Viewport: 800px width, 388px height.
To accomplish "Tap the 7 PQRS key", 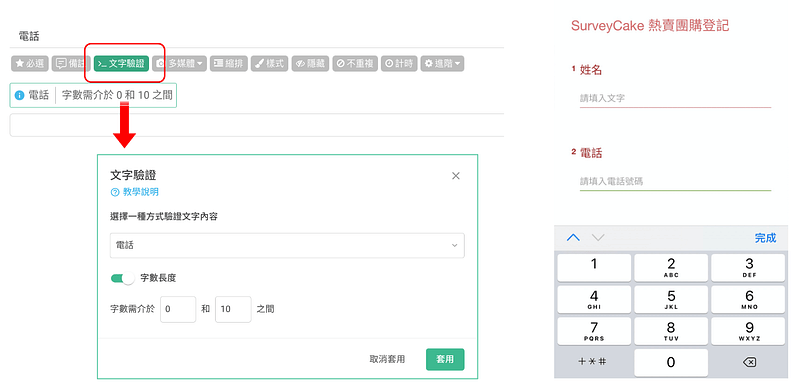I will pos(594,331).
